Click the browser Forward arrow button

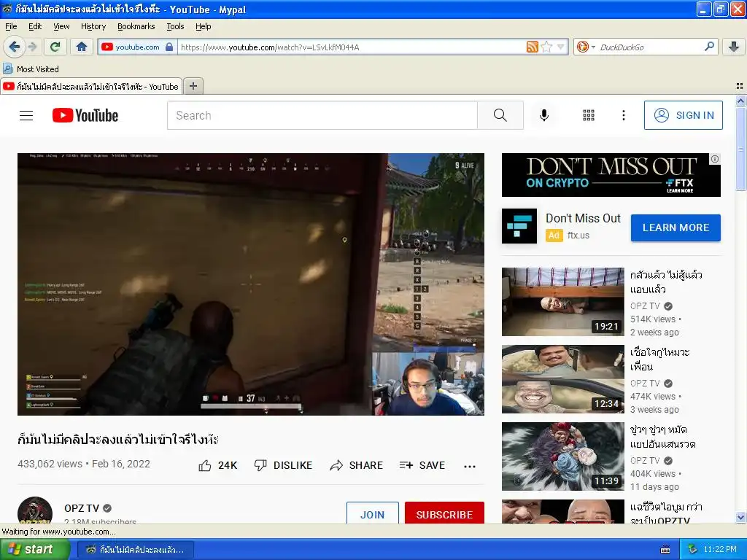click(x=32, y=47)
